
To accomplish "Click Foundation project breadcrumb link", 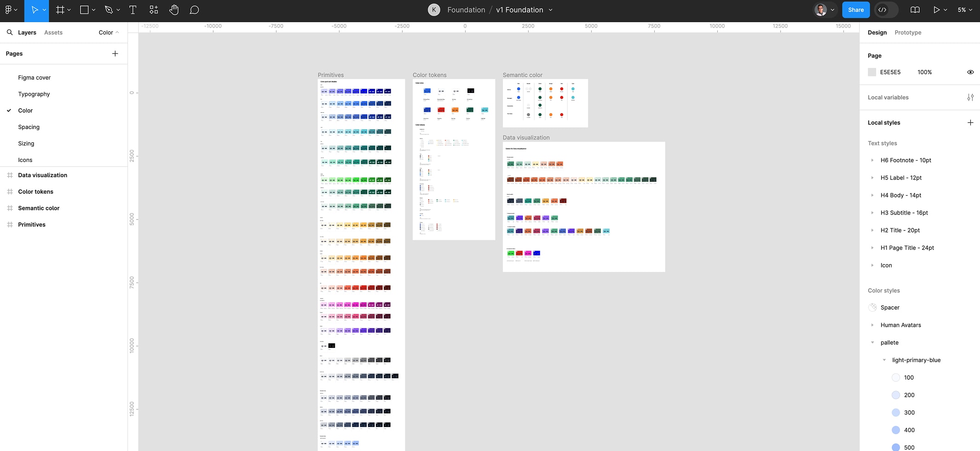I will tap(466, 10).
